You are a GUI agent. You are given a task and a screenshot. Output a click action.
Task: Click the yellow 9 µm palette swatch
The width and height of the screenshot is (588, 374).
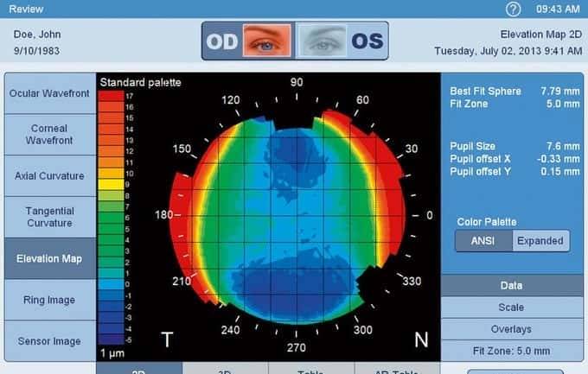111,184
